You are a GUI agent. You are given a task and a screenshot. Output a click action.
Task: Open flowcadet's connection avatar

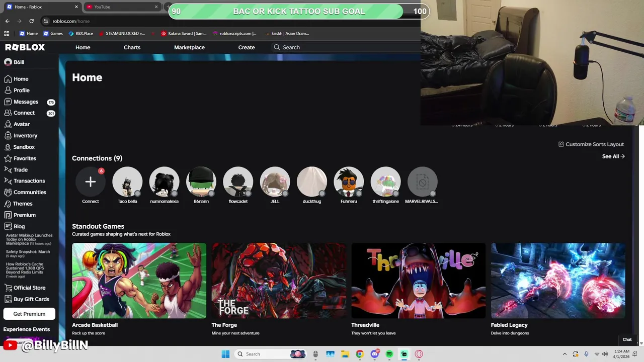(238, 182)
